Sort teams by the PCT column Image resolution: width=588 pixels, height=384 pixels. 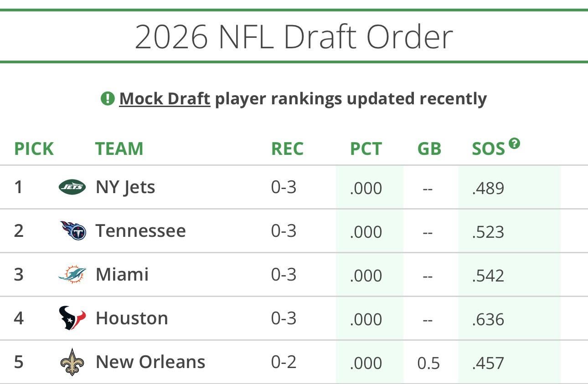[x=366, y=148]
